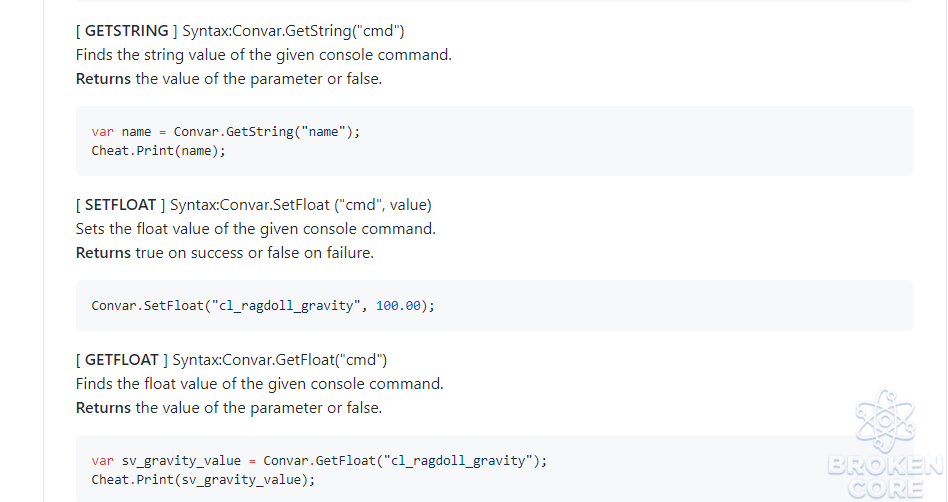
Task: Click code line Cheat.Print(name);
Action: (158, 151)
